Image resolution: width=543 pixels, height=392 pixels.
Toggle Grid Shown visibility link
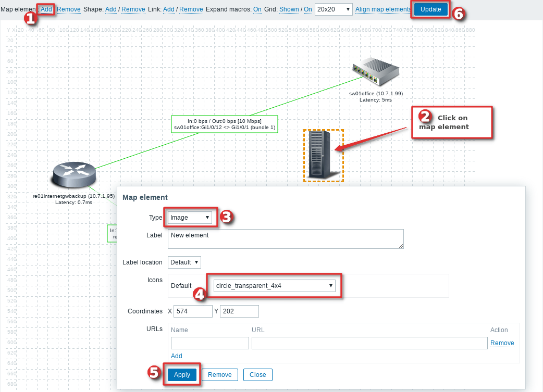(289, 9)
